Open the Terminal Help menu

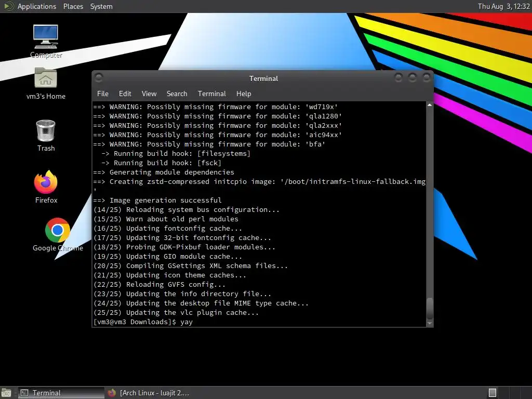tap(244, 94)
